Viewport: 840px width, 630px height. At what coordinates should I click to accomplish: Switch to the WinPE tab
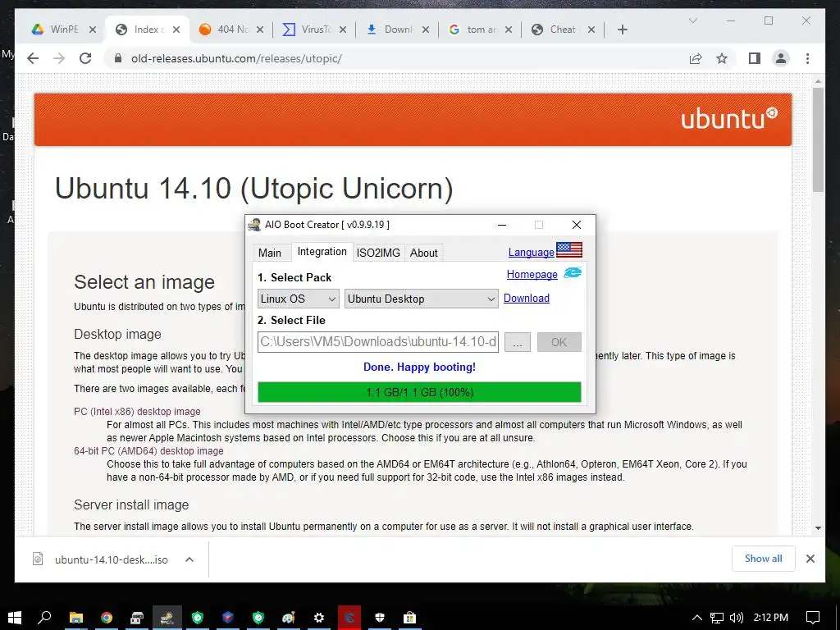click(64, 30)
